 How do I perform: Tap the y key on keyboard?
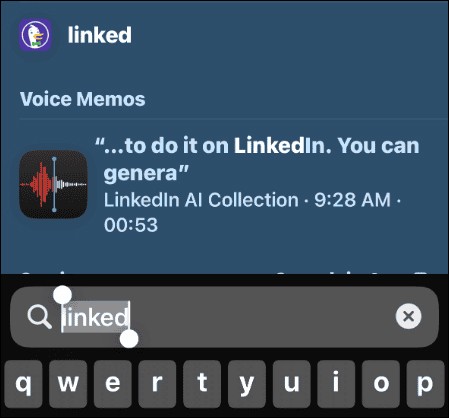point(247,384)
